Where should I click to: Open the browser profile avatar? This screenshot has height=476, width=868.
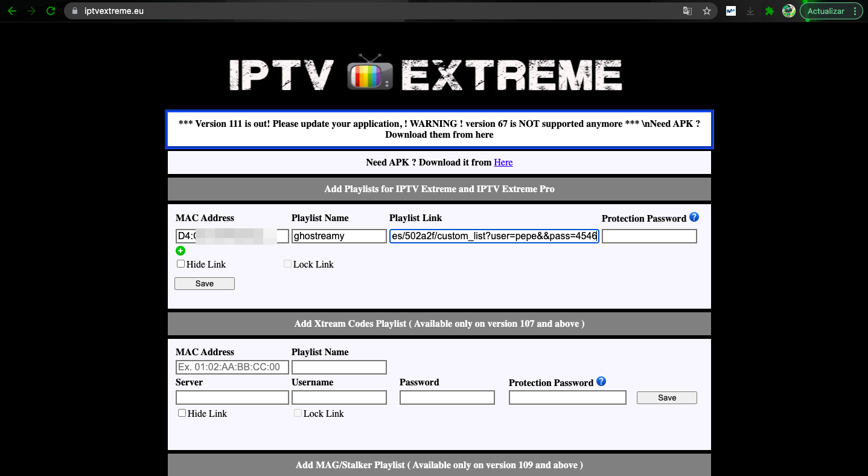point(788,11)
